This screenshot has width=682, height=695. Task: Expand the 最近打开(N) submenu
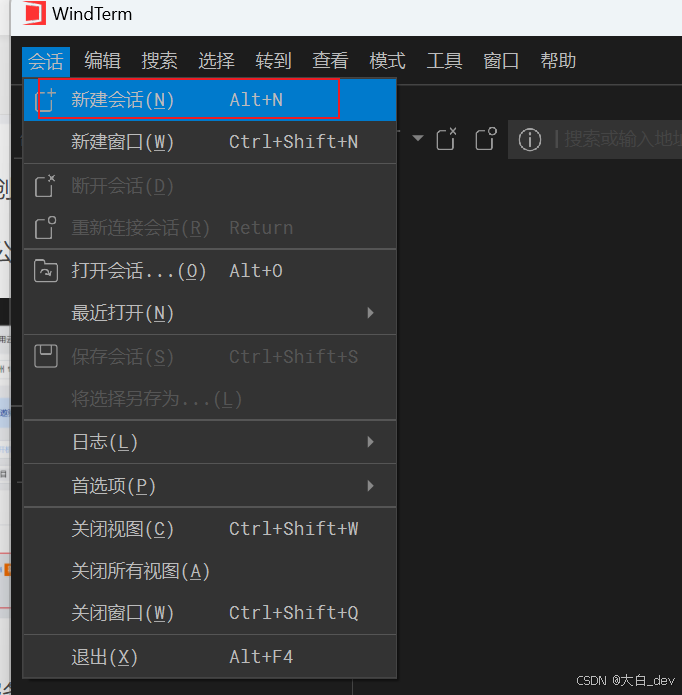[210, 313]
